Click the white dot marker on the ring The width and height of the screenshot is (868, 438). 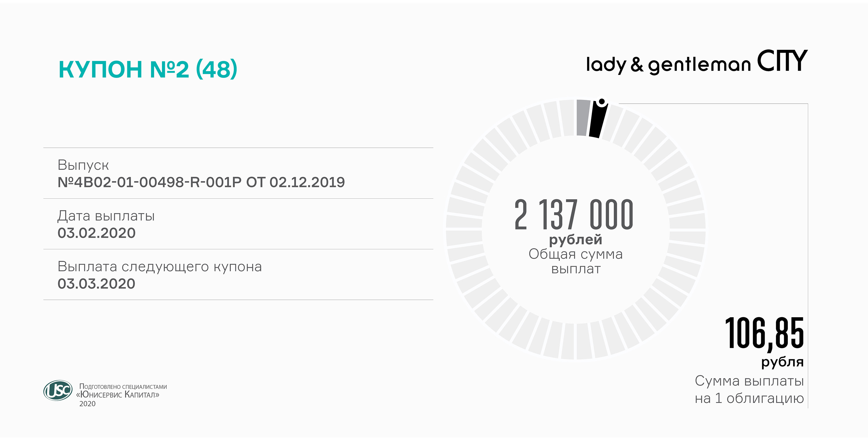[602, 102]
